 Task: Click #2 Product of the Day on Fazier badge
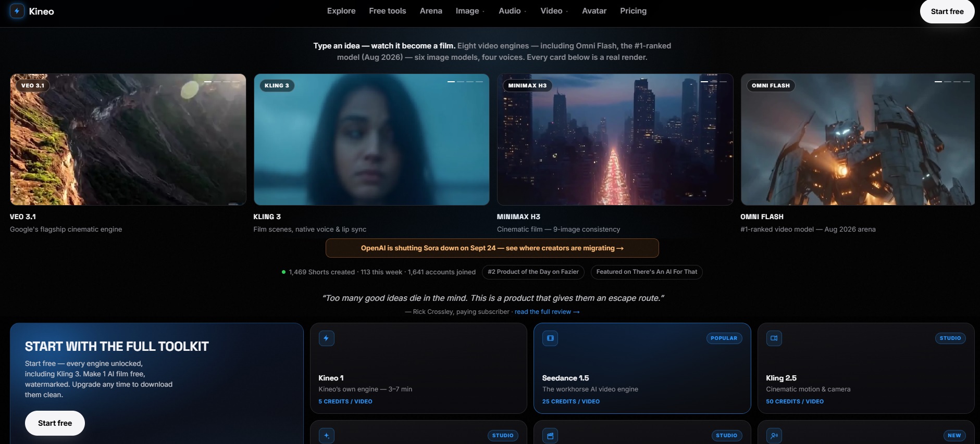pos(533,272)
